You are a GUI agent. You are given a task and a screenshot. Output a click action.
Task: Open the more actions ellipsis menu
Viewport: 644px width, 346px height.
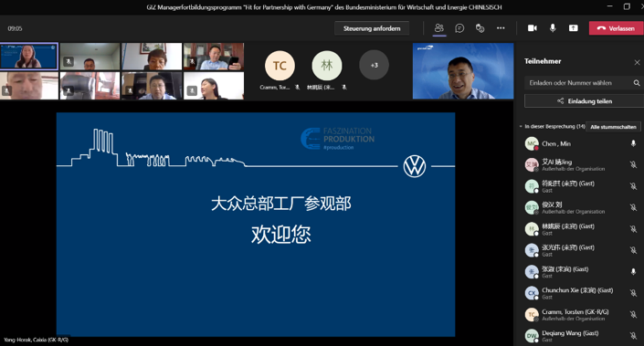[501, 28]
